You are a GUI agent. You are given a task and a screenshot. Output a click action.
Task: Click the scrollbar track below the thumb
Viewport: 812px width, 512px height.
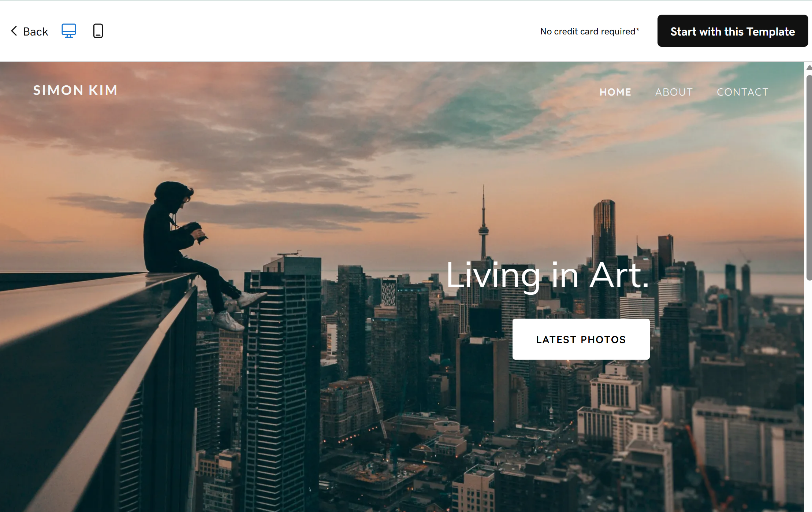809,396
